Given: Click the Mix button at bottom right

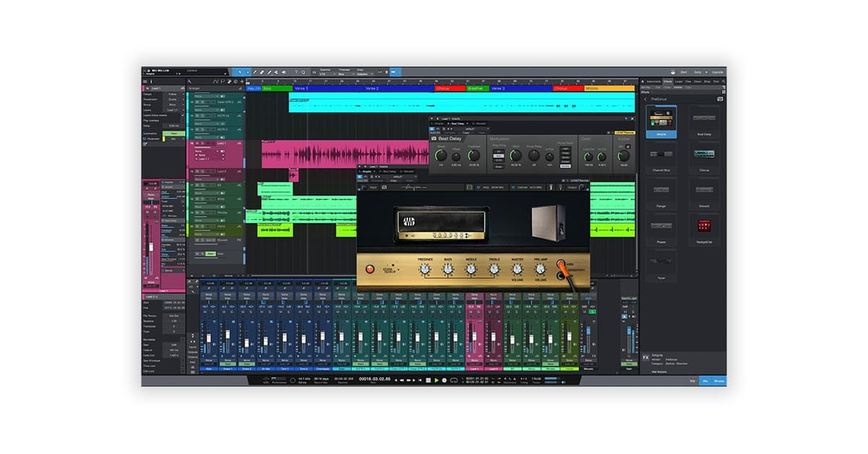Looking at the screenshot, I should tap(705, 380).
